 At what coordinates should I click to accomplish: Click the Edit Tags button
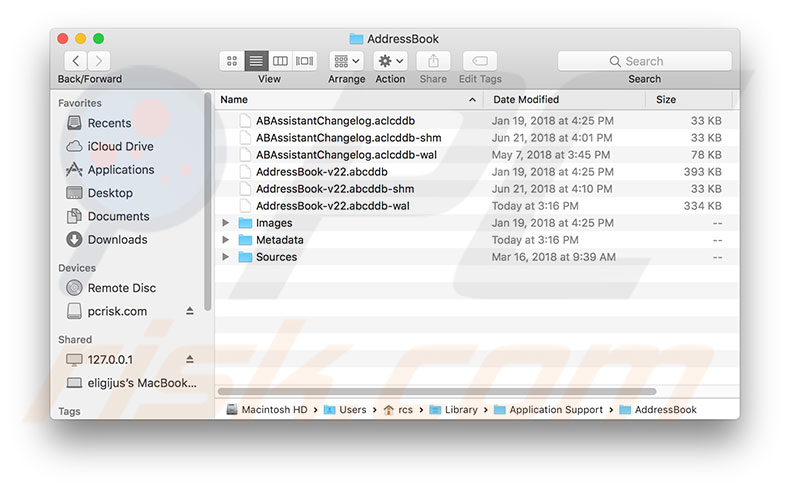pos(480,61)
